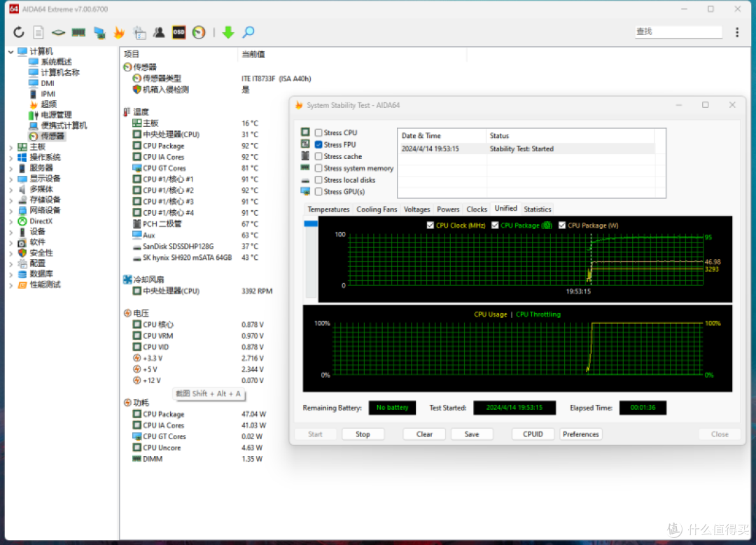Open the search magnifier toolbar icon
Screen dimensions: 756x545
pyautogui.click(x=248, y=32)
